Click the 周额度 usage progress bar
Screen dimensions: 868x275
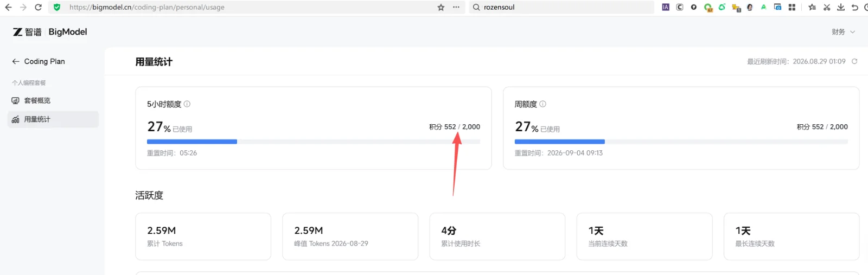point(681,142)
